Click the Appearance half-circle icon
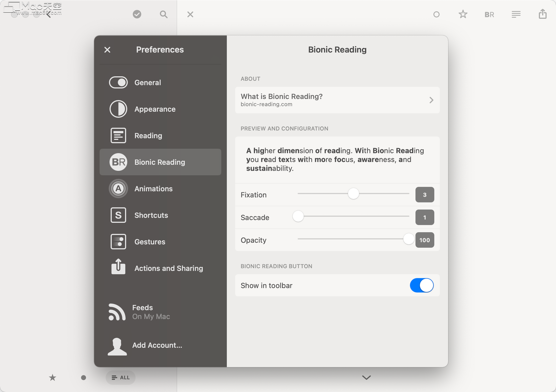The height and width of the screenshot is (392, 556). (118, 109)
